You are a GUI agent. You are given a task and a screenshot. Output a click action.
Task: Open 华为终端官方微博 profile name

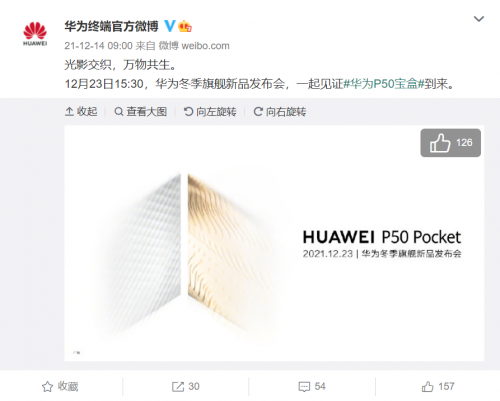(x=112, y=26)
